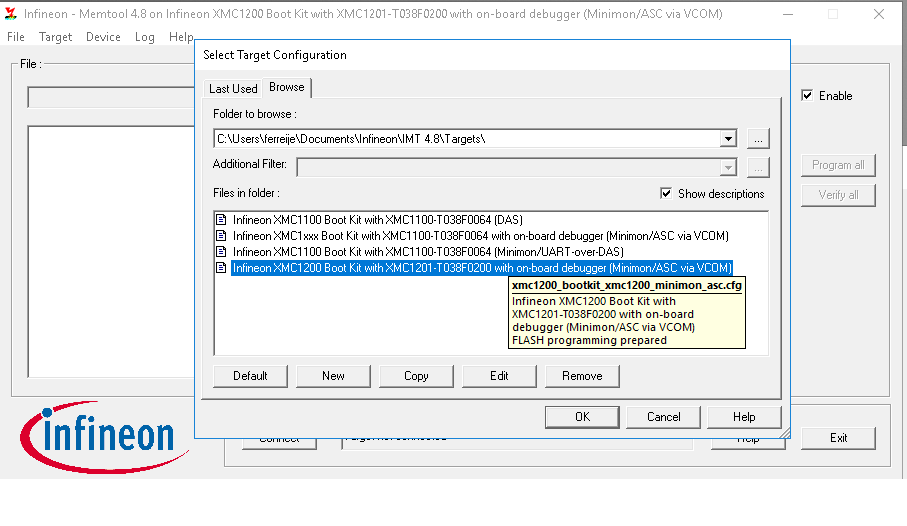Confirm selection with the OK button

coord(582,417)
